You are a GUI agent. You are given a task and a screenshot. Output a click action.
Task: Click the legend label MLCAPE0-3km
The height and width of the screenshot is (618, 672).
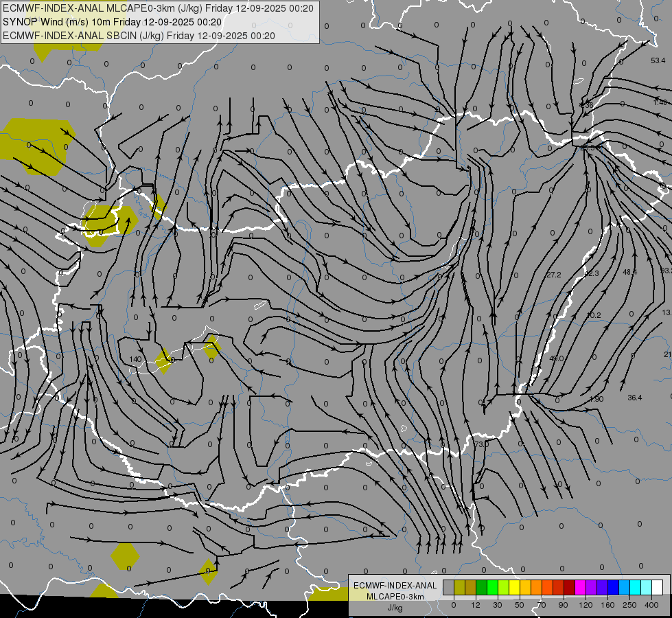[395, 597]
